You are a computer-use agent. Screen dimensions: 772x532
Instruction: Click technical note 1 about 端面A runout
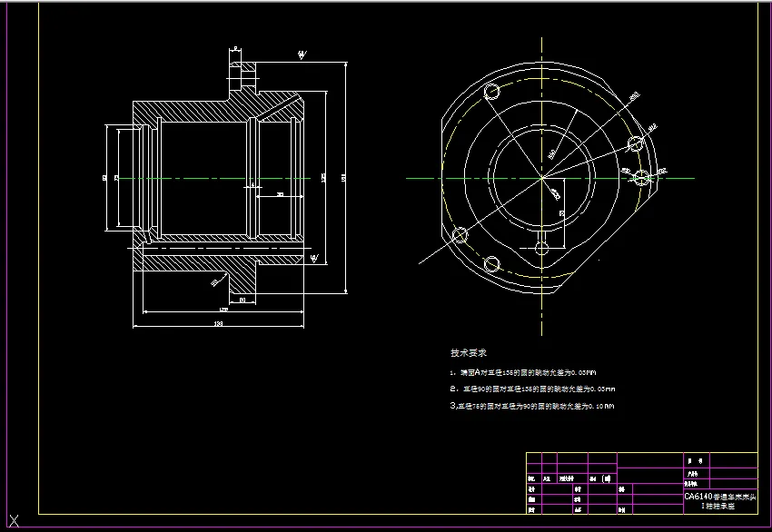point(523,372)
